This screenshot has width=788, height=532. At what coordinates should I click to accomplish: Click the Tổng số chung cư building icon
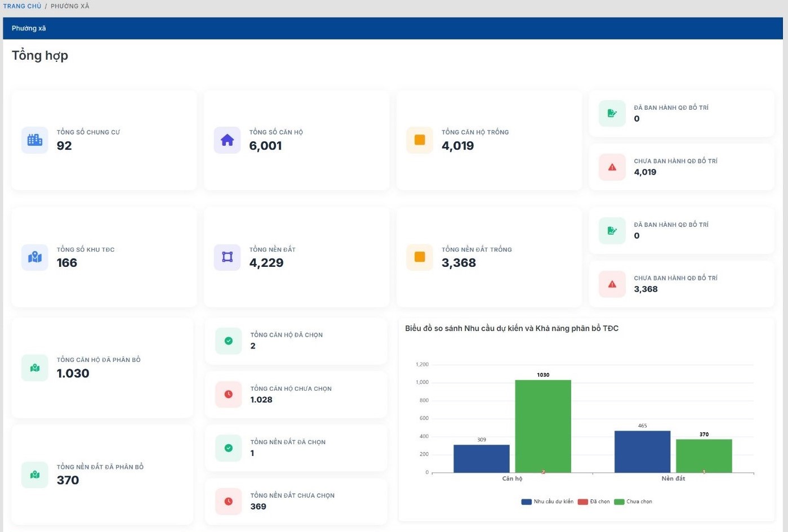35,140
